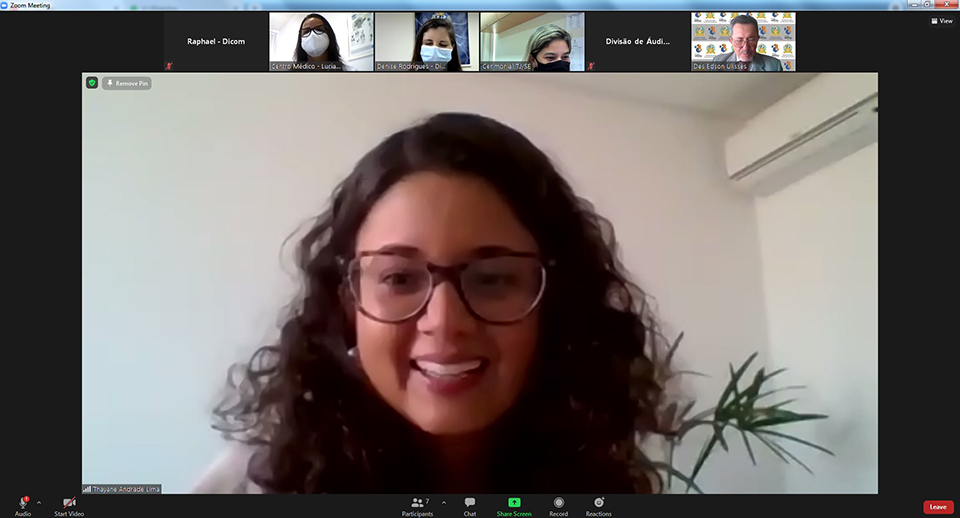Open the View layout menu
Screen dimensions: 960x518
pyautogui.click(x=940, y=20)
